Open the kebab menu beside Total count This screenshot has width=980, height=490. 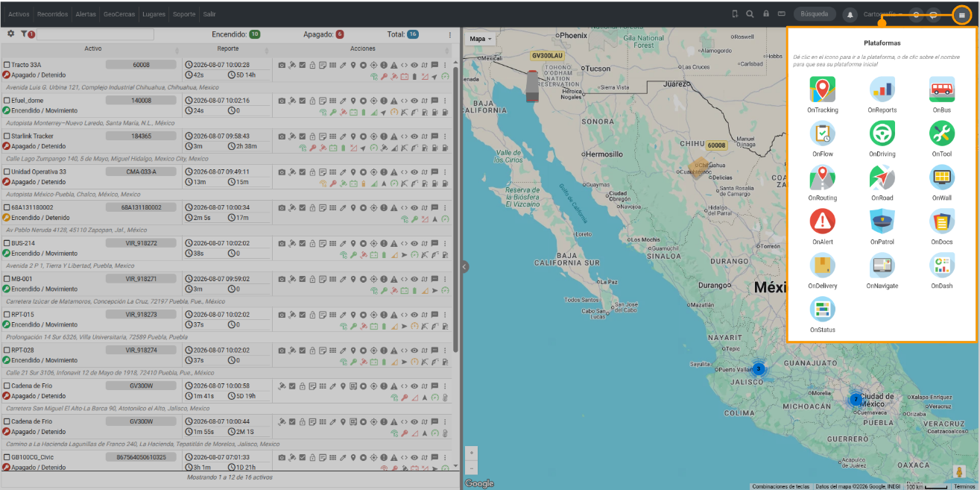[x=449, y=34]
